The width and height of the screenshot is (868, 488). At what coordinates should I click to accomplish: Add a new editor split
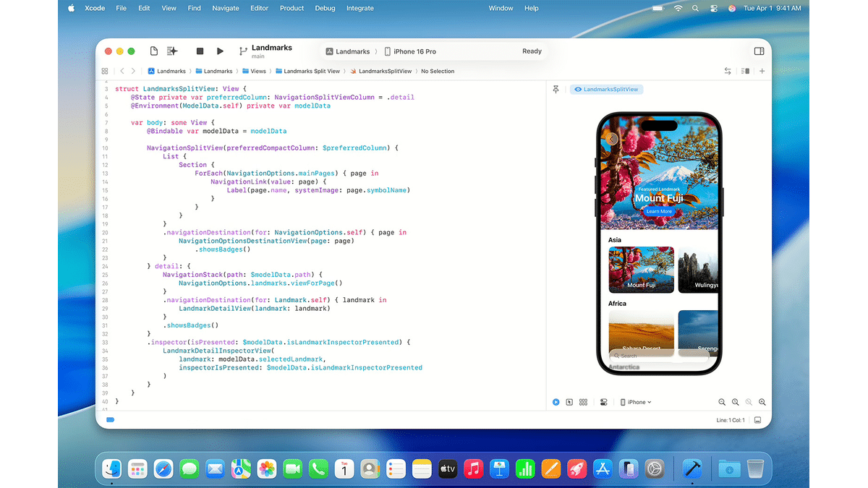(760, 71)
